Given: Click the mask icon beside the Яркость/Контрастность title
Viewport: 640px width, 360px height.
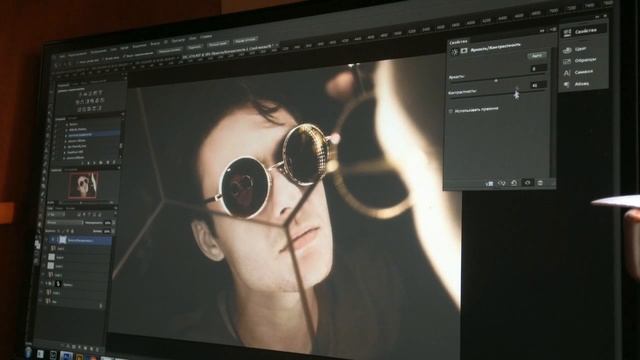Looking at the screenshot, I should point(464,51).
